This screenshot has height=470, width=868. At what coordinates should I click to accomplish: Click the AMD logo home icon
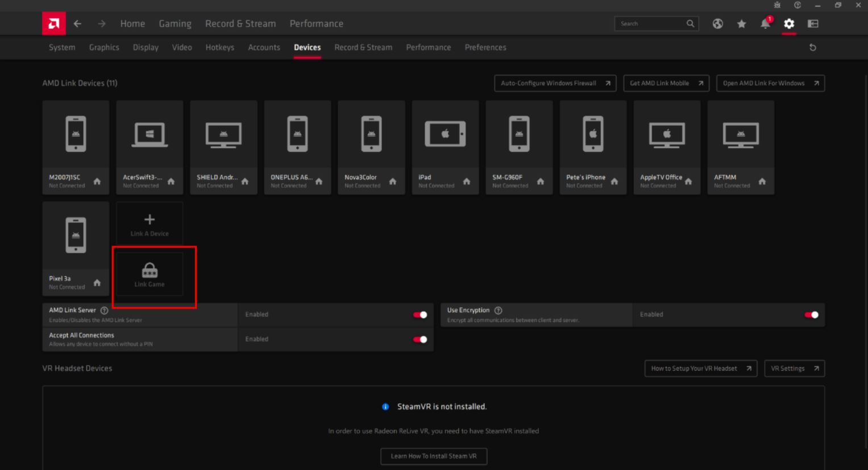point(54,23)
